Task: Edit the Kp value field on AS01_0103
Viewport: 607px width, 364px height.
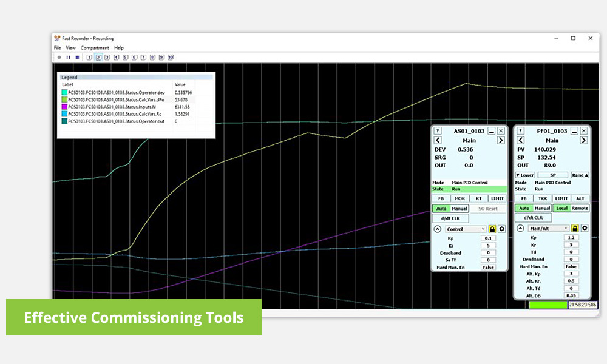Action: coord(488,238)
